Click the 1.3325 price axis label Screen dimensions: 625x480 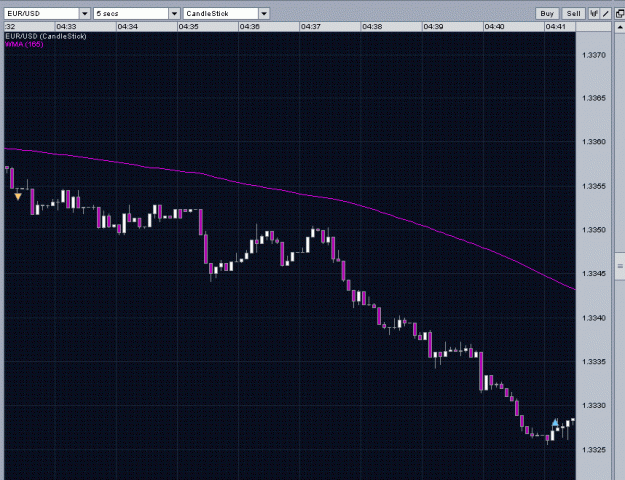click(594, 450)
